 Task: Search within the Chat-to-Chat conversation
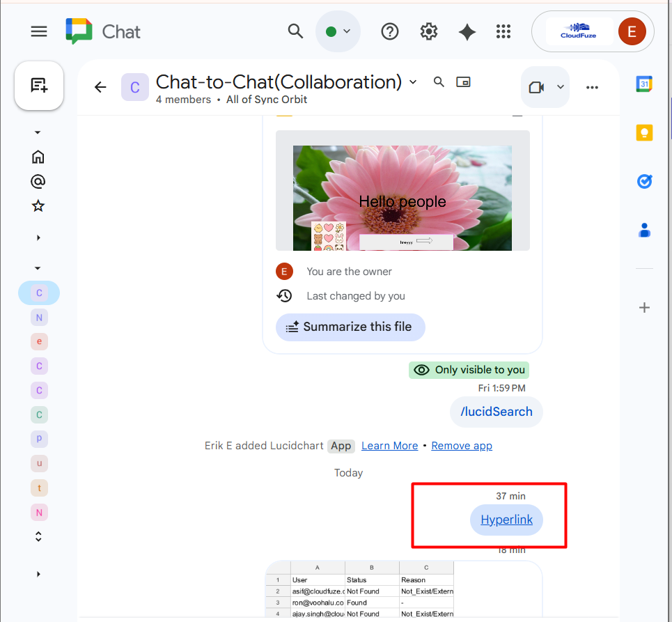439,81
